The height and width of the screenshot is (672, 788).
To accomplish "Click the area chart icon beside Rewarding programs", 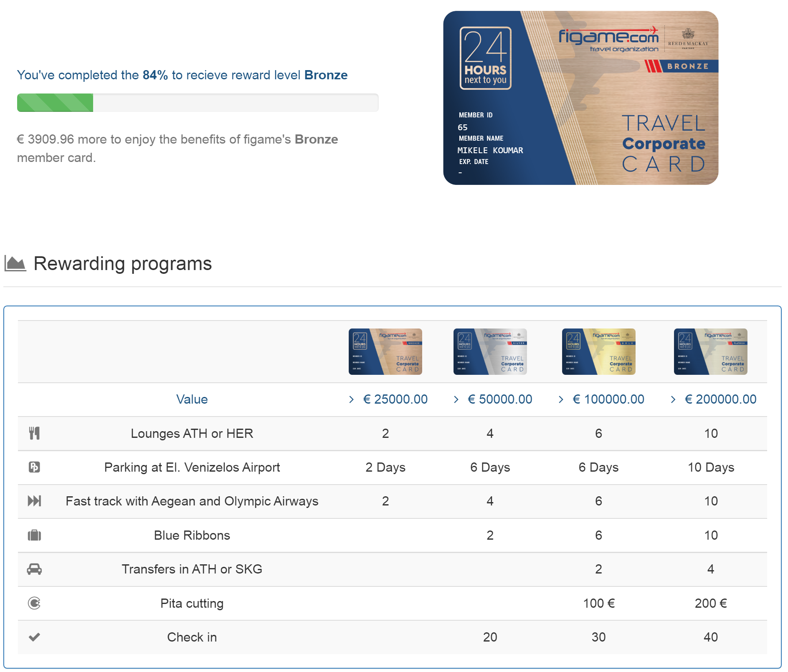I will click(x=15, y=263).
